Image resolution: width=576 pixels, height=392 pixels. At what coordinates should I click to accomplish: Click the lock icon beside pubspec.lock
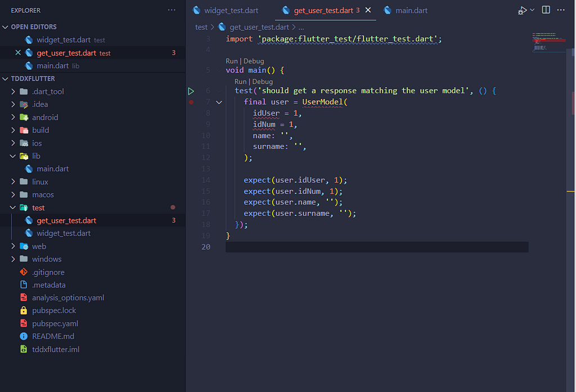pos(24,310)
